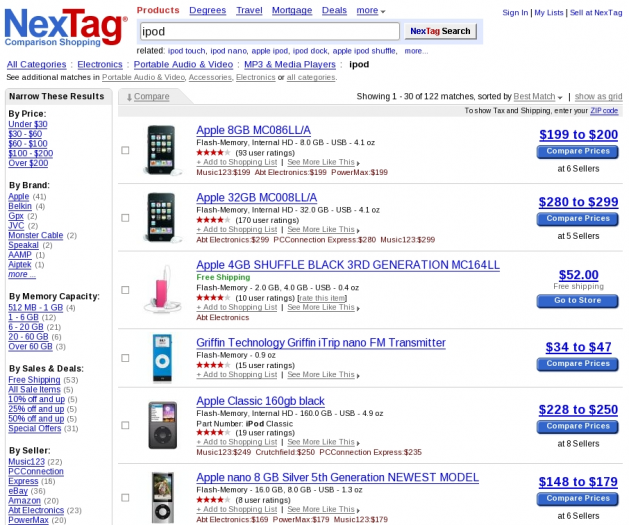The image size is (629, 525).
Task: Click the NexTag Comparison Shopping logo
Action: (66, 27)
